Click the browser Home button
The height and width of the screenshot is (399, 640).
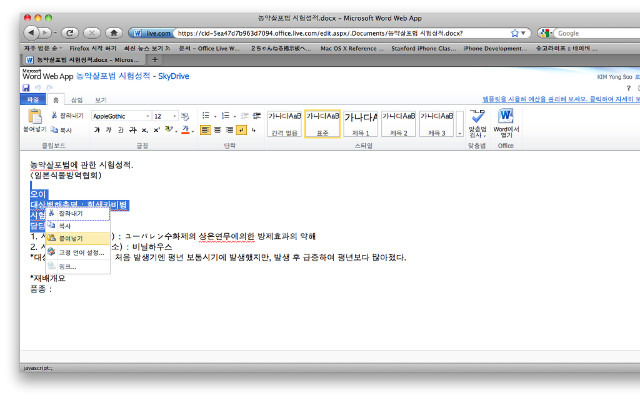(x=114, y=33)
